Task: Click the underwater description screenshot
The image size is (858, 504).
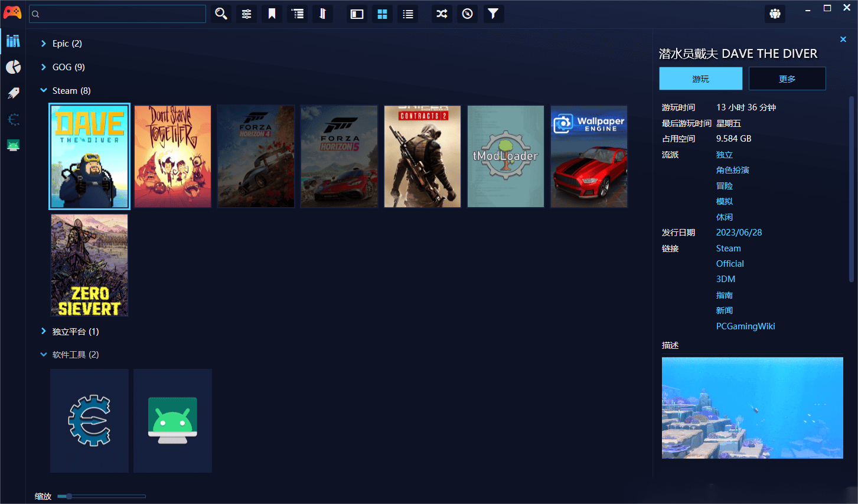Action: 752,408
